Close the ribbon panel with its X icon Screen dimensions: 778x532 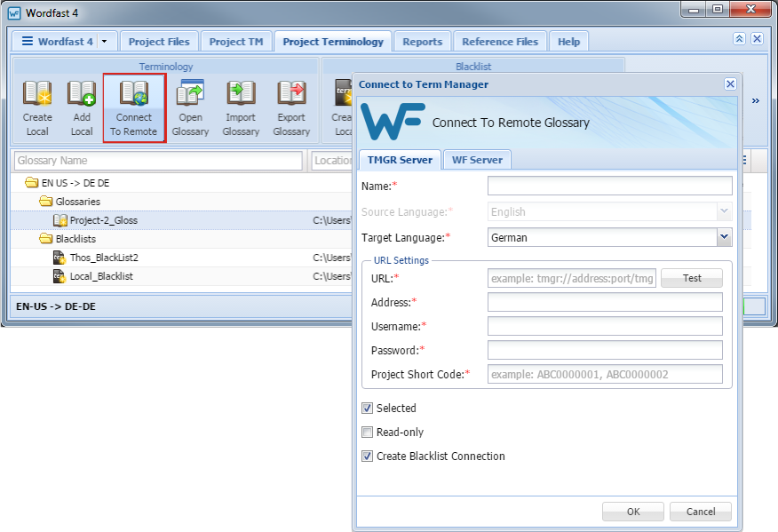click(757, 39)
